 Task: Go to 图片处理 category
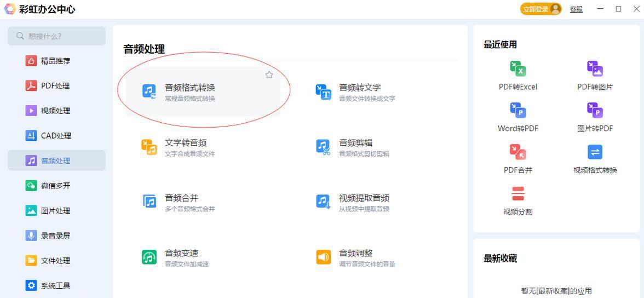(57, 211)
